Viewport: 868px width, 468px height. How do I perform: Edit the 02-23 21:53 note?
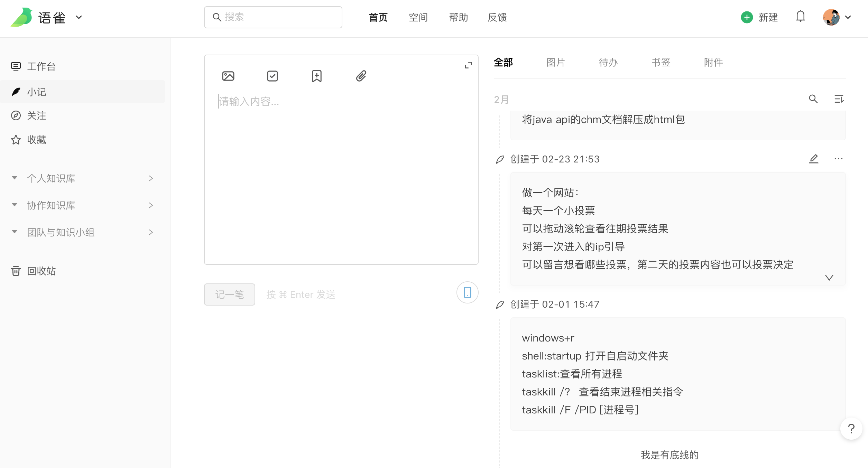814,159
